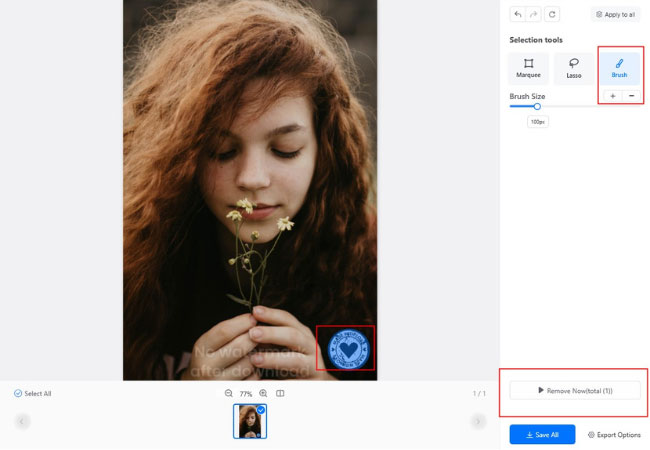Select the Marquee selection tool
Screen dimensions: 650x450
click(x=528, y=67)
